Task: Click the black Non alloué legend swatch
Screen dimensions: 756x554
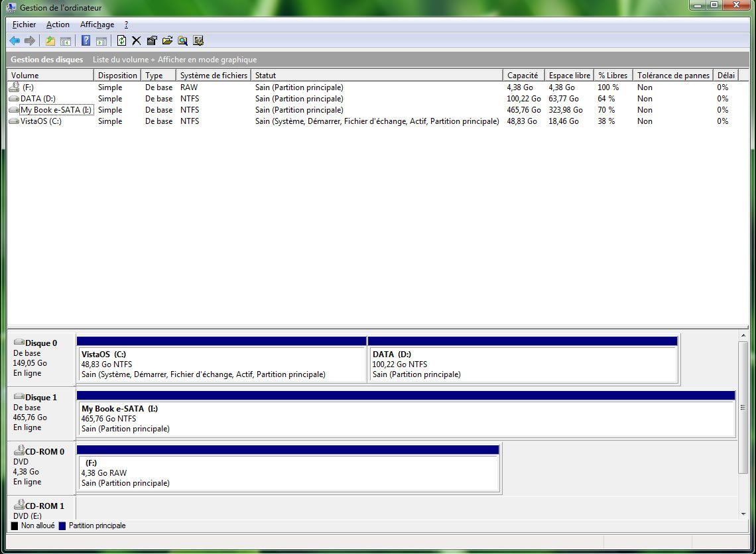Action: tap(15, 526)
